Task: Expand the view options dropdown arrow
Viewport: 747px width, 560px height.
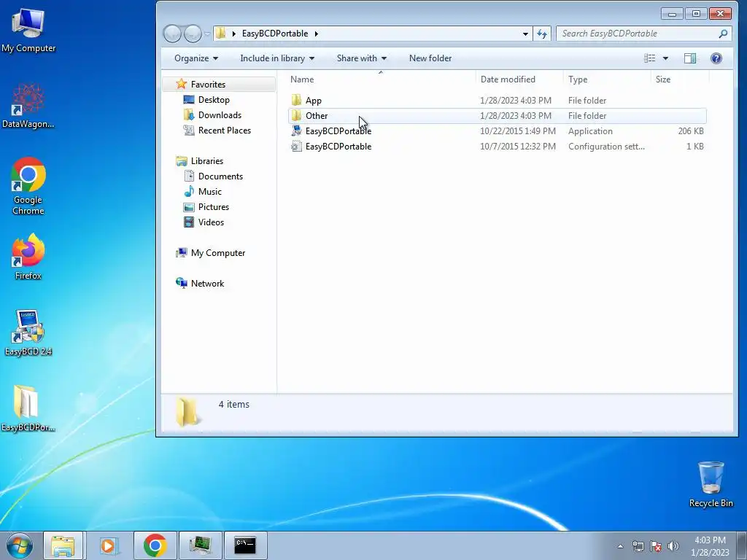Action: pyautogui.click(x=665, y=58)
